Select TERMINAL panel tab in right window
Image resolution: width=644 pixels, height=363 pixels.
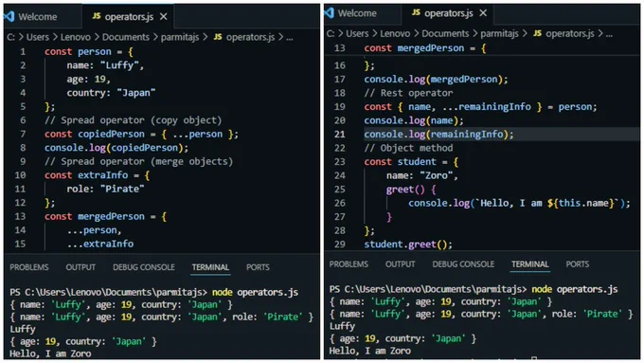pos(530,263)
